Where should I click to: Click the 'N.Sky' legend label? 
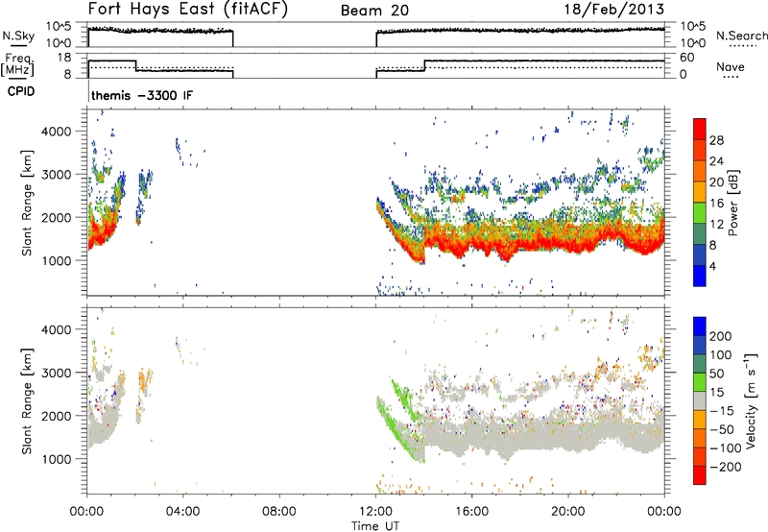(18, 36)
